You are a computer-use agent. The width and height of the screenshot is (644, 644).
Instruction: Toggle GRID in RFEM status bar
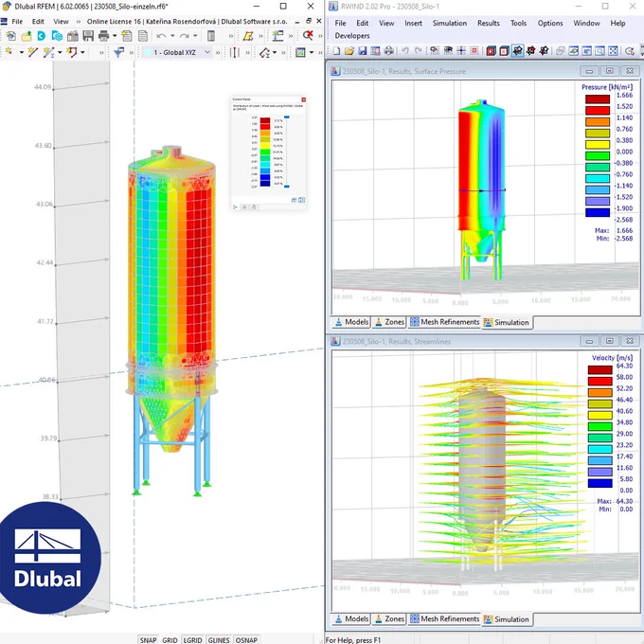[170, 640]
